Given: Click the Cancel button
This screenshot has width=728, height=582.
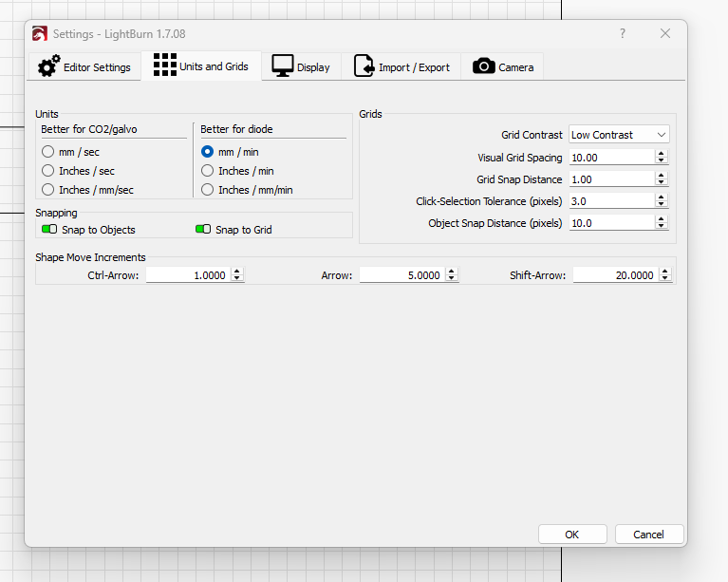Looking at the screenshot, I should (649, 534).
